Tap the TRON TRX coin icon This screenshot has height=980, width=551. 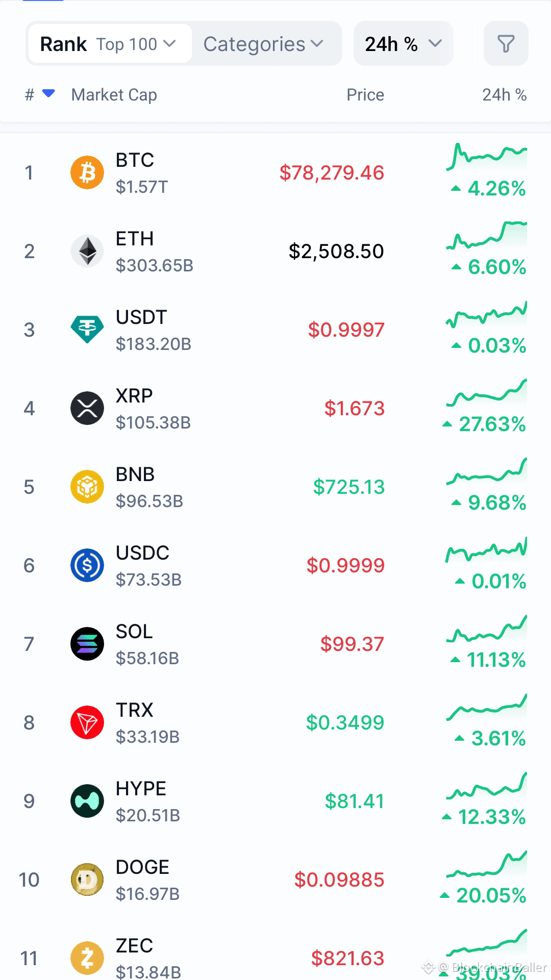click(87, 722)
